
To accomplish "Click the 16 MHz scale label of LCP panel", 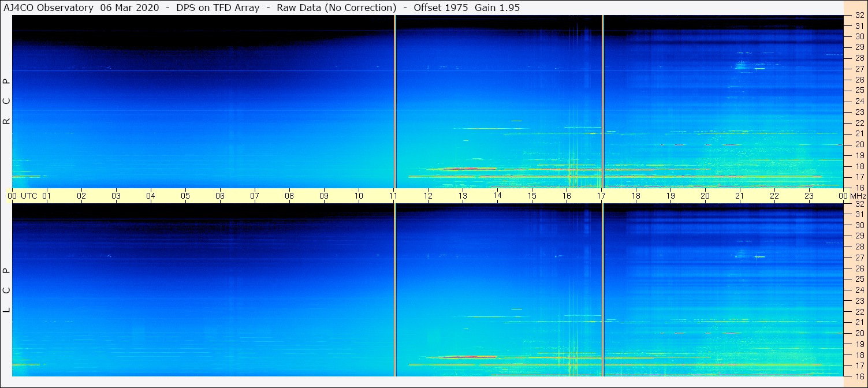I will (859, 376).
